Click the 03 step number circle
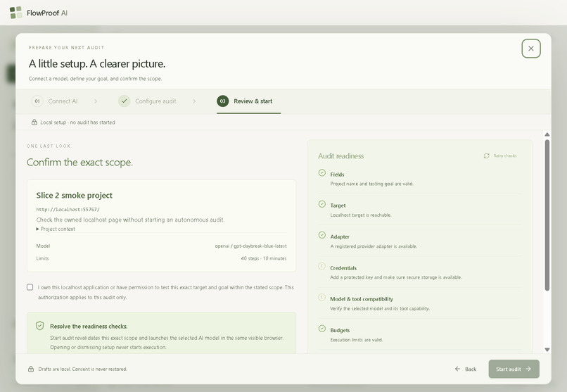 click(x=223, y=101)
